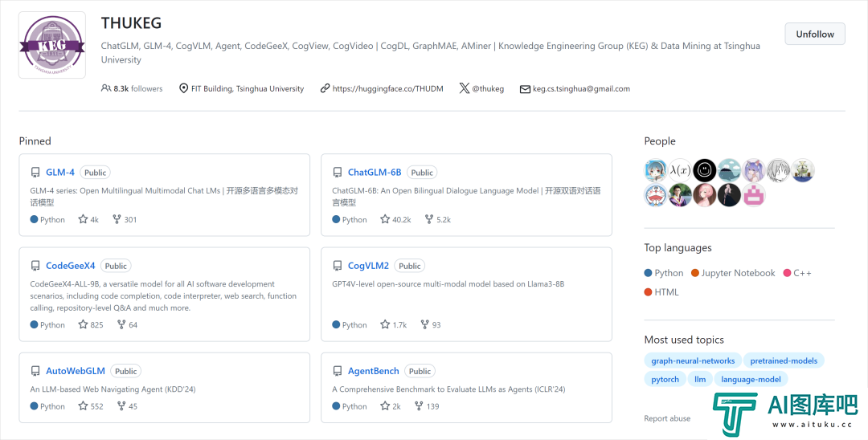View CogVLM2 stargazers (1.7k stars)
868x440 pixels.
[394, 324]
